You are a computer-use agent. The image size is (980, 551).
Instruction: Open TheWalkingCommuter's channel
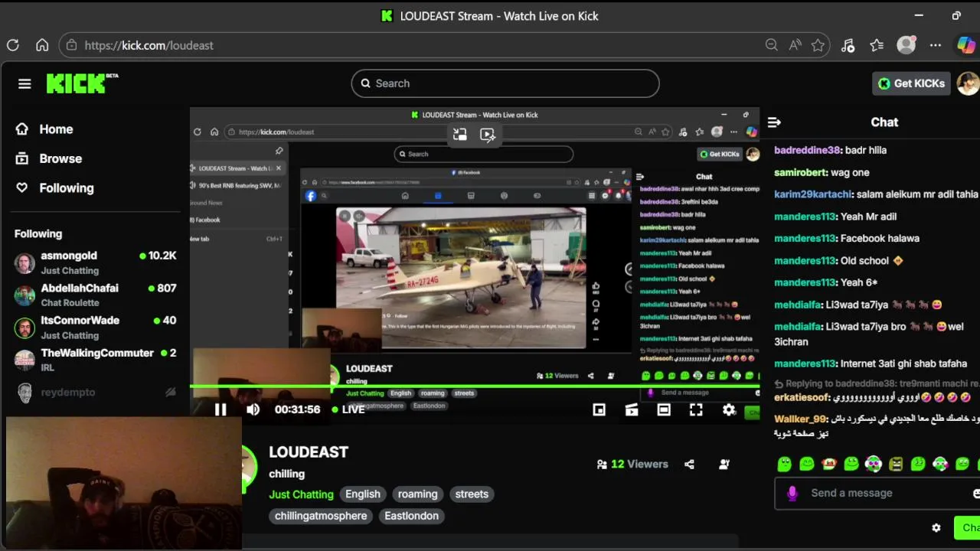pyautogui.click(x=96, y=360)
